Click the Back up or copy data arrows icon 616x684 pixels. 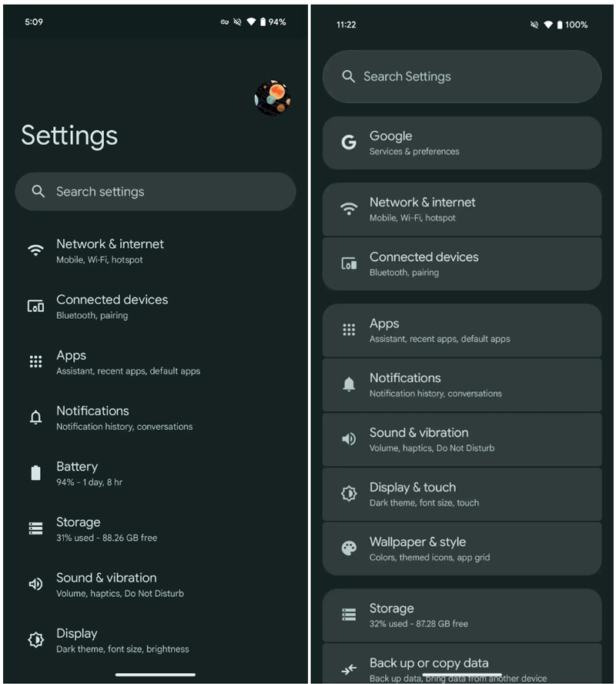(x=349, y=669)
